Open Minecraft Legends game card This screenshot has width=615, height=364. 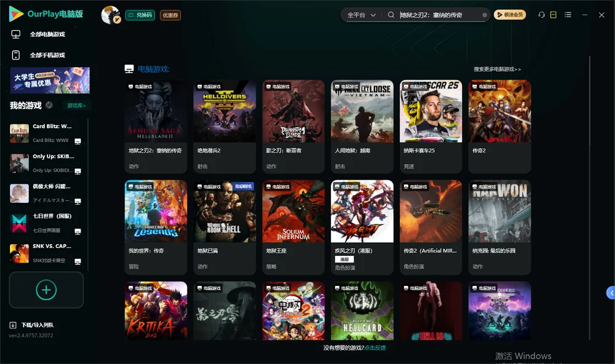click(156, 228)
